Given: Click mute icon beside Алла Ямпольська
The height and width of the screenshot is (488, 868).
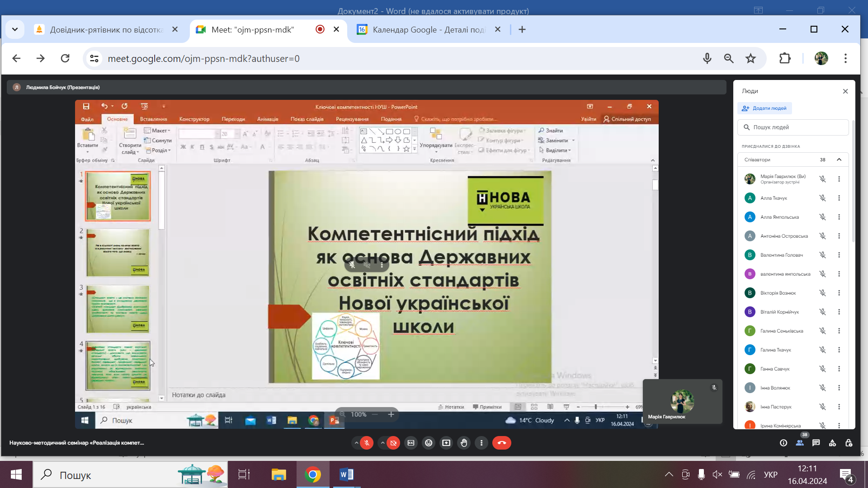Looking at the screenshot, I should click(823, 217).
